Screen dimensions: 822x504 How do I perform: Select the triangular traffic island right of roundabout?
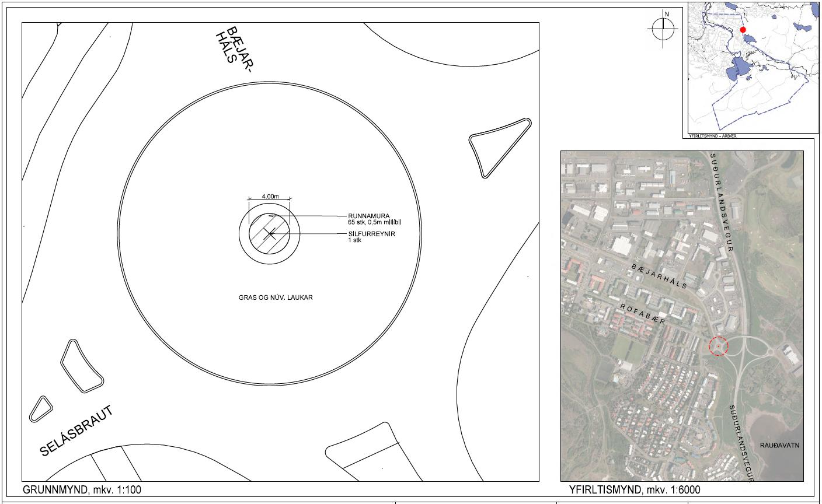(x=500, y=147)
